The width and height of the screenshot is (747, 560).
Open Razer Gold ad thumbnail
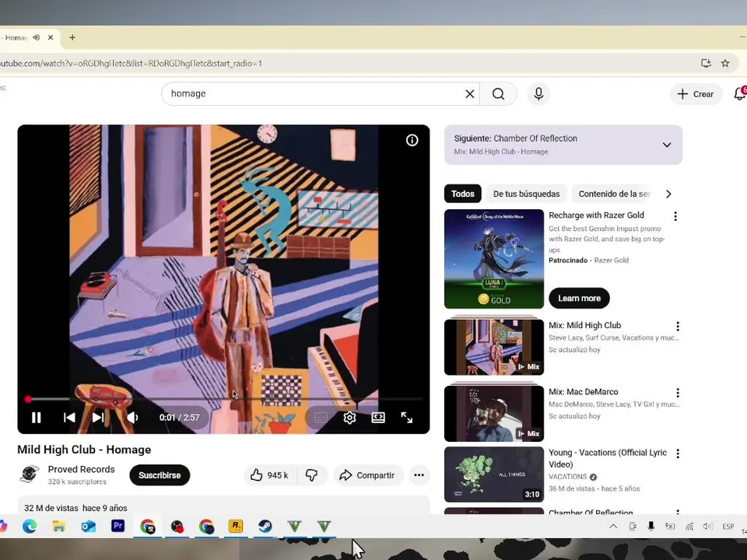pyautogui.click(x=494, y=259)
